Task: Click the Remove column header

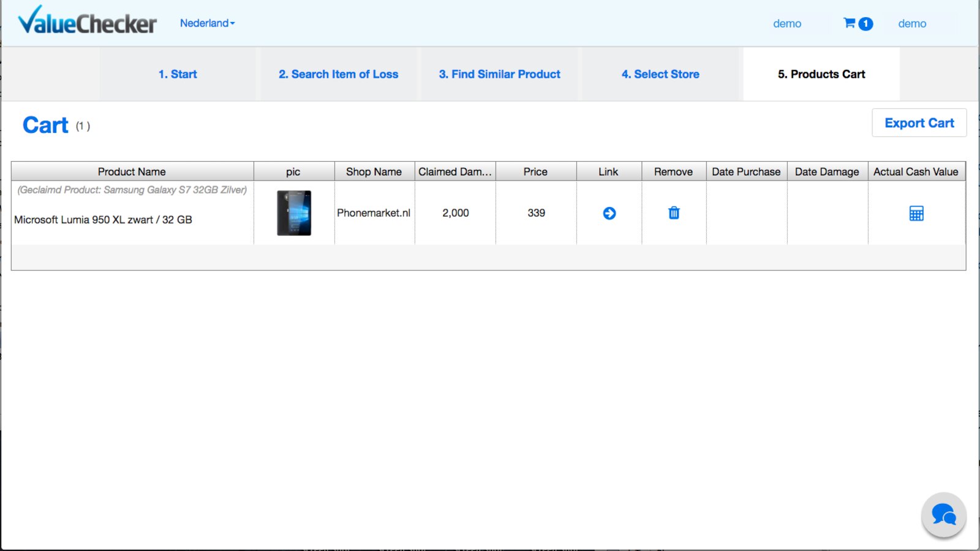Action: click(674, 171)
